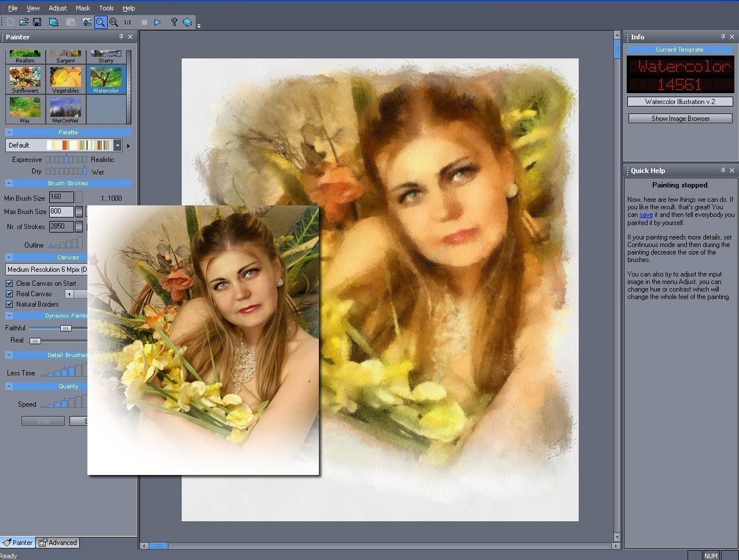This screenshot has height=560, width=739.
Task: Select the Sunflowers template thumbnail
Action: (x=25, y=79)
